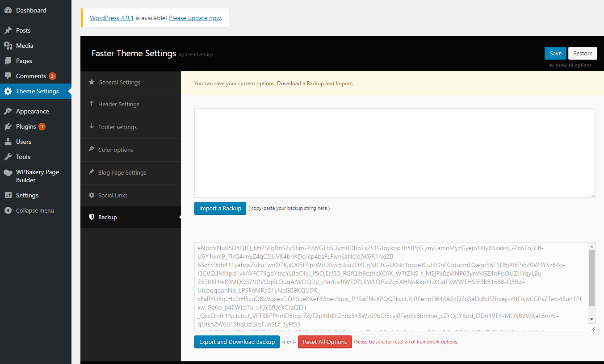The image size is (604, 364).
Task: Open the Media library icon
Action: point(8,46)
